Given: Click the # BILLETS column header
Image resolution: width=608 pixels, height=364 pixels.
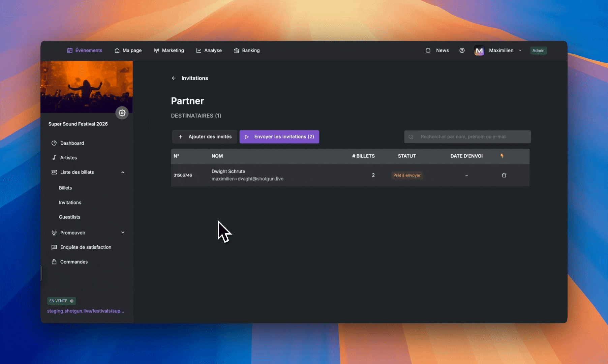Looking at the screenshot, I should 363,156.
